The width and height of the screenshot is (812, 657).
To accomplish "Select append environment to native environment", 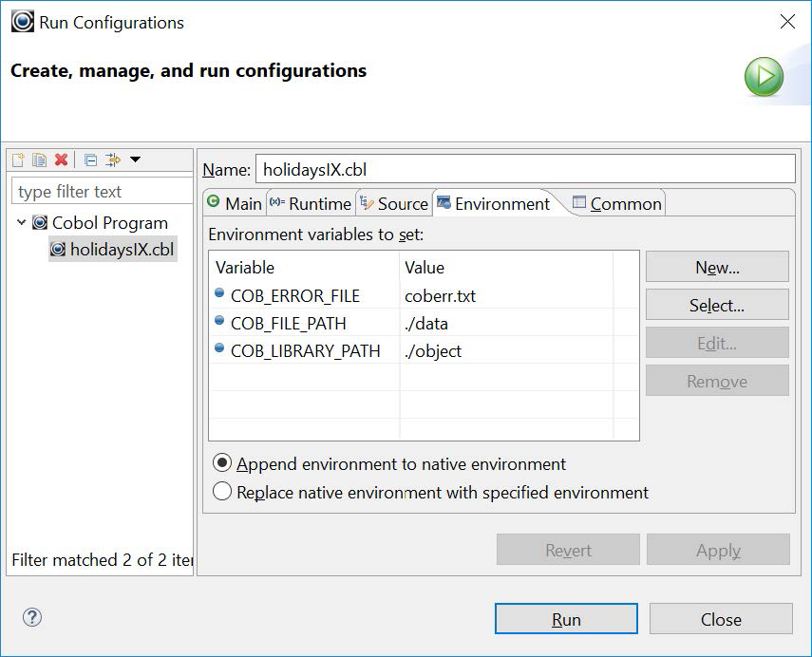I will (x=222, y=464).
